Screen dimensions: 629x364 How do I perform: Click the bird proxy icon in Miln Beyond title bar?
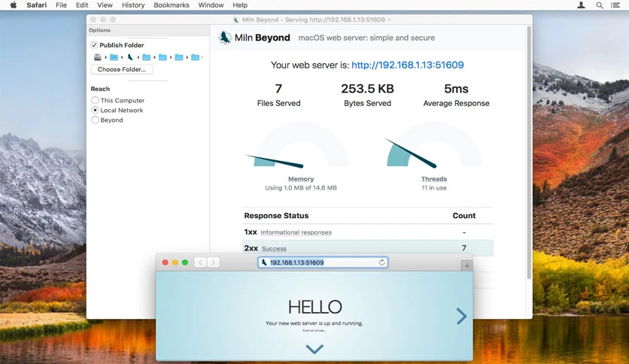click(236, 20)
